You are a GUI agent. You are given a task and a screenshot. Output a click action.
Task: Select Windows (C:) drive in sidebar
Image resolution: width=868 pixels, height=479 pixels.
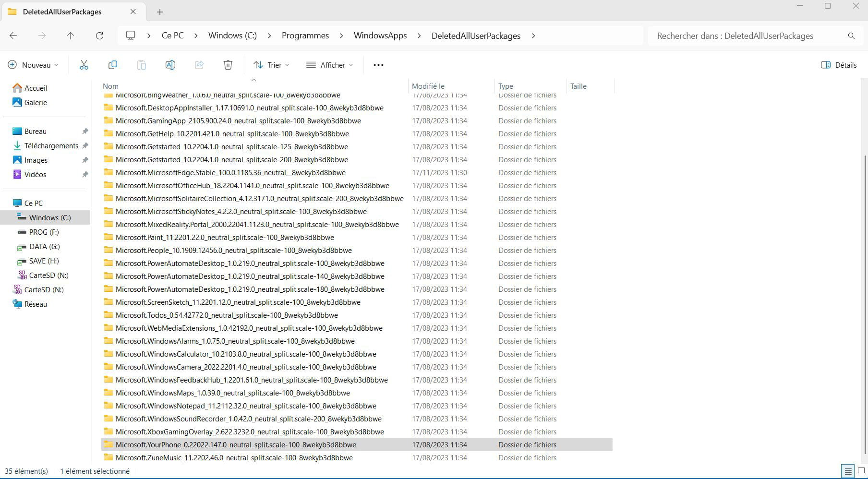pos(45,217)
